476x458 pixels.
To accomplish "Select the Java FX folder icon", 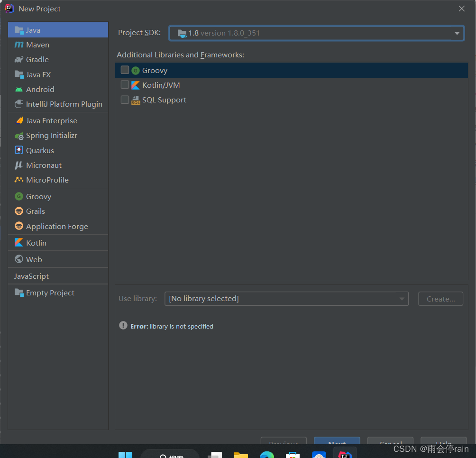I will tap(19, 74).
